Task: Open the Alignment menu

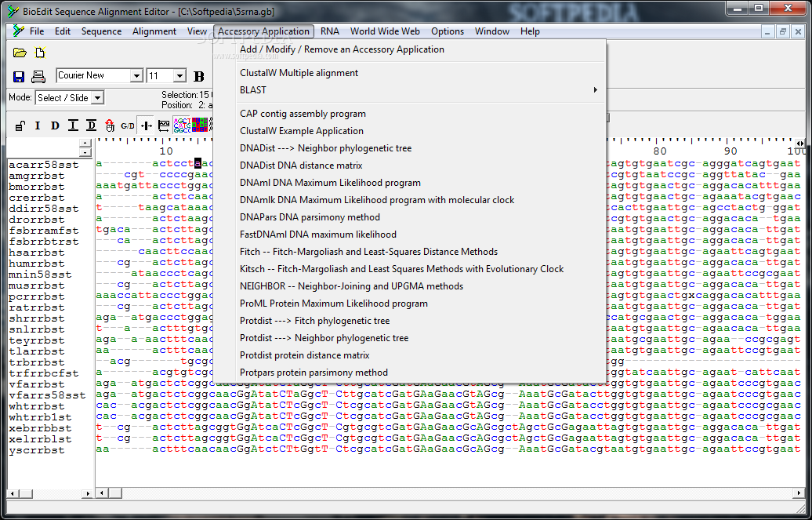Action: (x=154, y=31)
